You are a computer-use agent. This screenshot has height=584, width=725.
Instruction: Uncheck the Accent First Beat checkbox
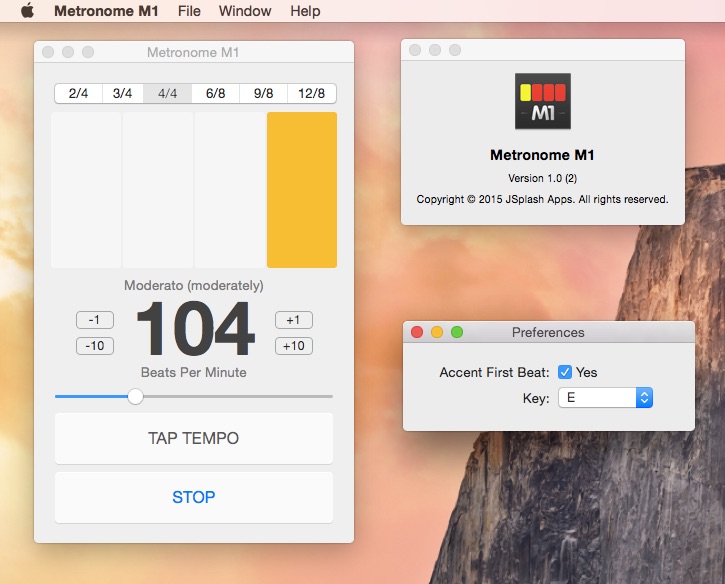[x=565, y=372]
